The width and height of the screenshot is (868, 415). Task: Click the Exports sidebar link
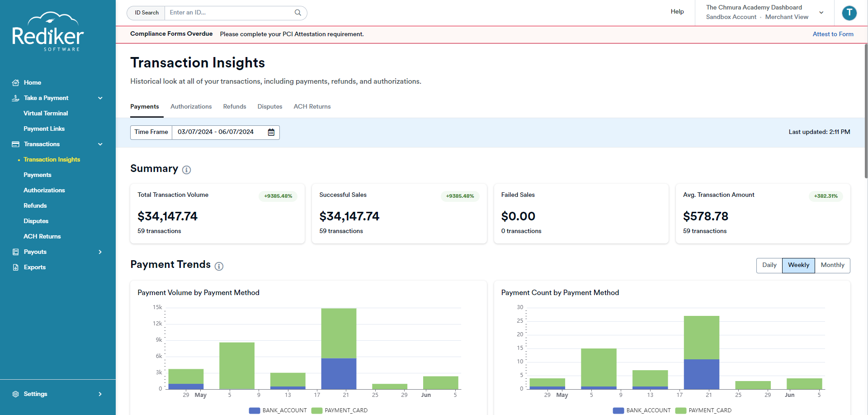pos(34,267)
